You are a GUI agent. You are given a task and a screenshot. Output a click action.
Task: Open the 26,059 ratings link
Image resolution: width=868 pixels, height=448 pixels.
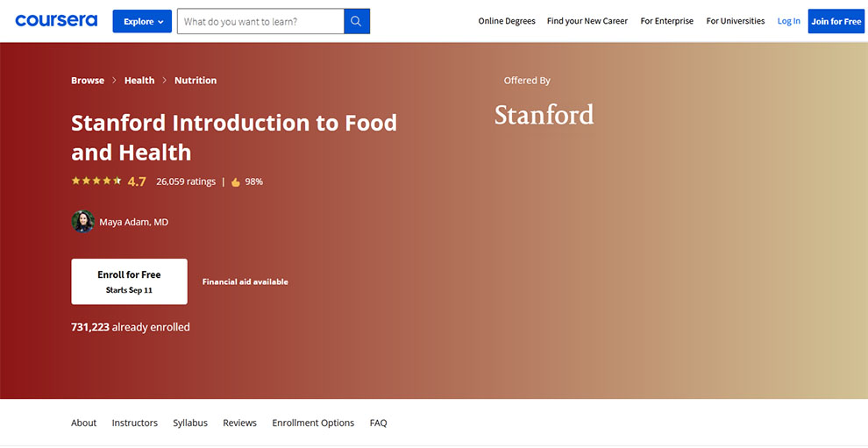(186, 181)
